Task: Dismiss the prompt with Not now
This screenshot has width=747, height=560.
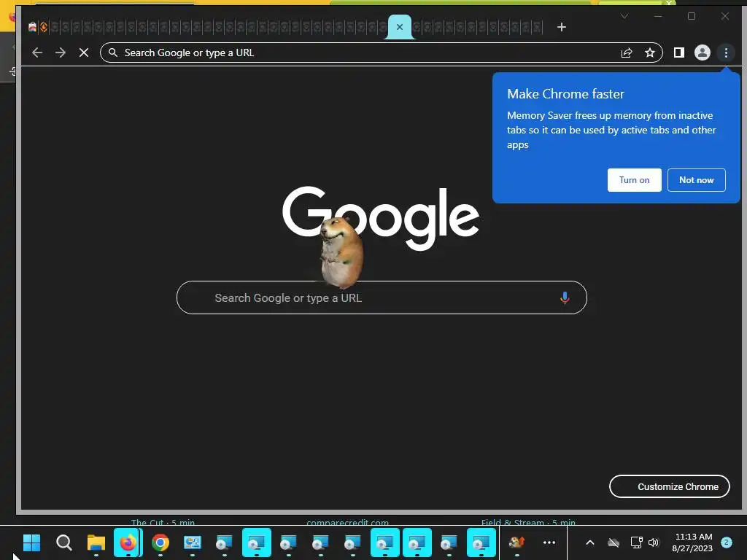Action: 697,180
